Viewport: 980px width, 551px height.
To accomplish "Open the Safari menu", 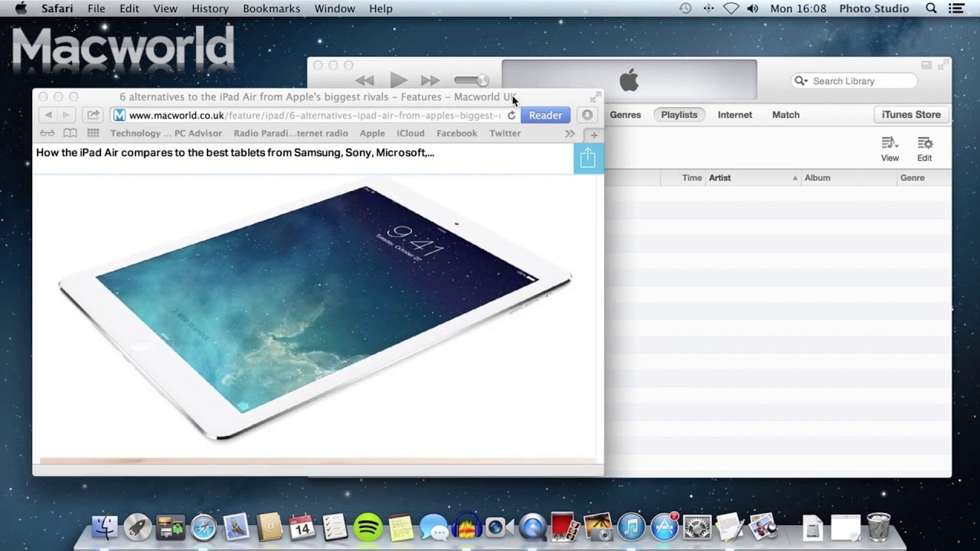I will pyautogui.click(x=57, y=8).
